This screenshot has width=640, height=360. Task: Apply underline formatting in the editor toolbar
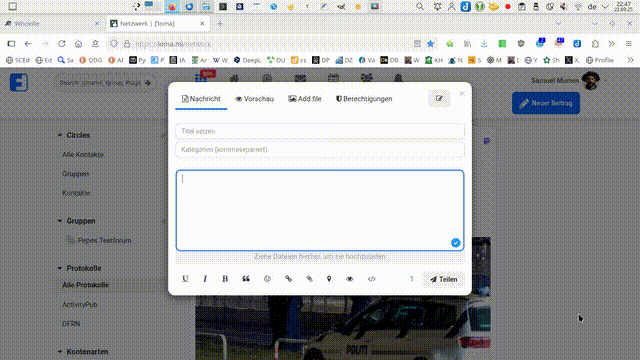[x=185, y=279]
